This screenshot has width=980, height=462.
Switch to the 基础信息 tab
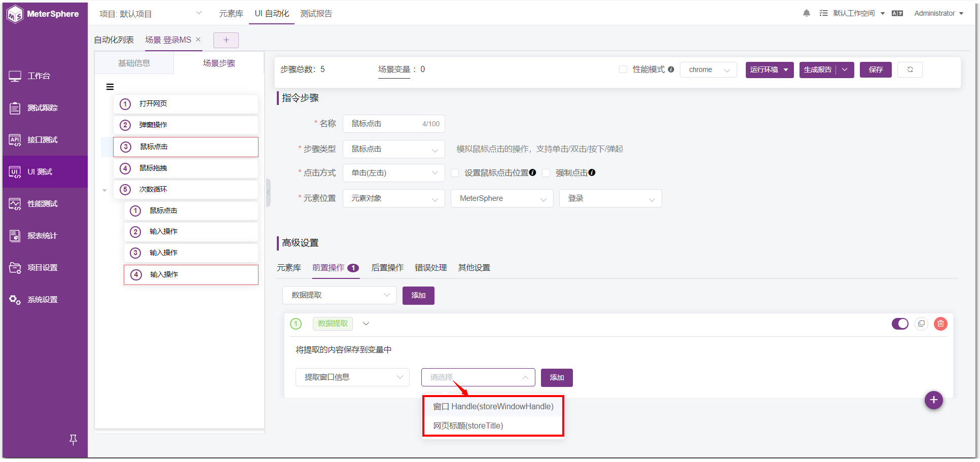point(134,63)
